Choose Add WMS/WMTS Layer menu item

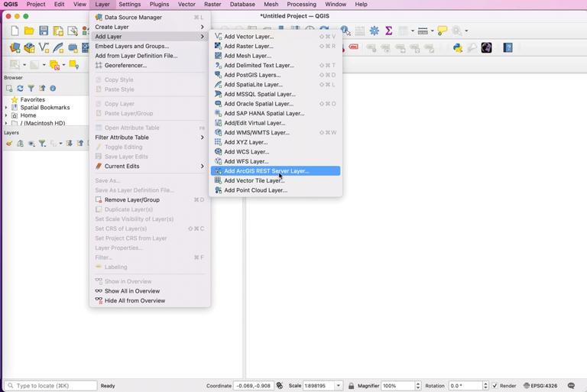[x=275, y=132]
